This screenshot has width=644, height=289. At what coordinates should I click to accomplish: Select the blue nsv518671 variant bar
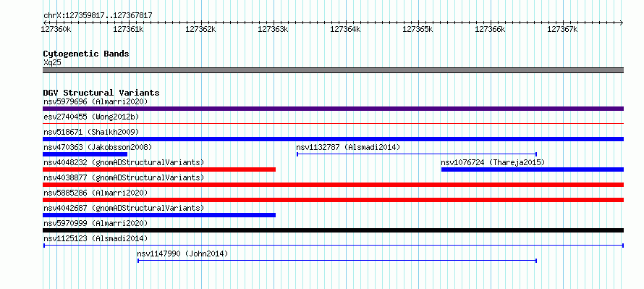pos(333,139)
